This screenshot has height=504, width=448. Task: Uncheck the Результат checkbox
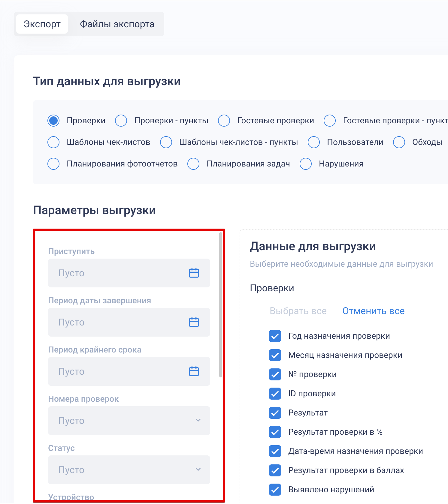pyautogui.click(x=275, y=413)
